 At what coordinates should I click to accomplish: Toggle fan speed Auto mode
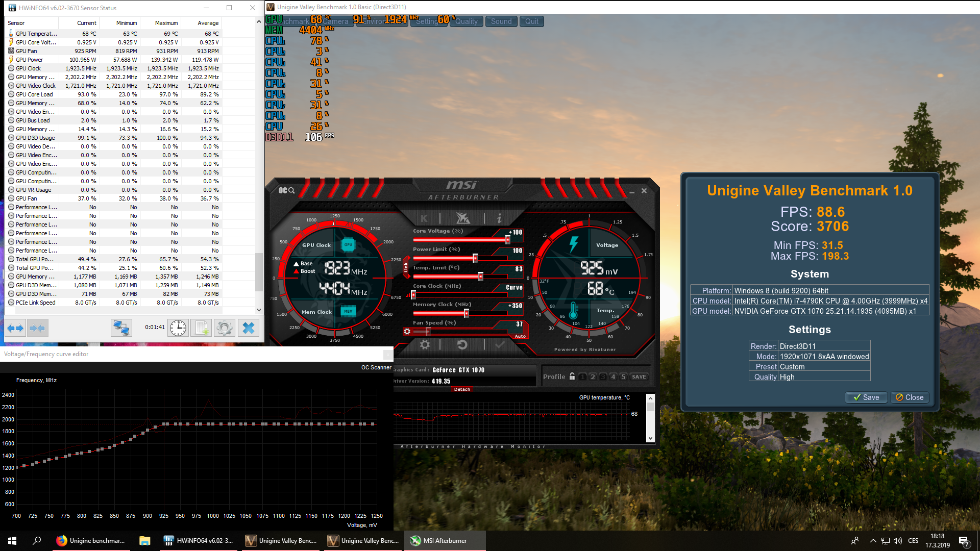click(x=520, y=336)
